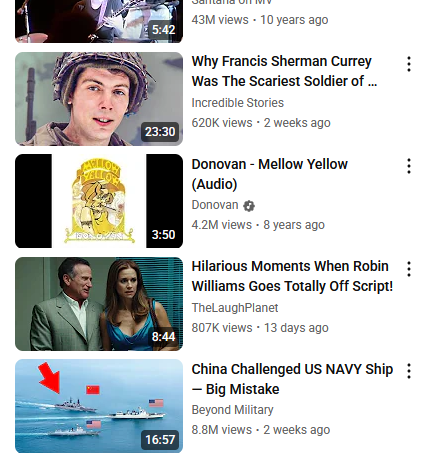Click title 'Why Francis Sherman Currey Was The Scariest Soldier'
Screen dimensions: 447x461
284,71
